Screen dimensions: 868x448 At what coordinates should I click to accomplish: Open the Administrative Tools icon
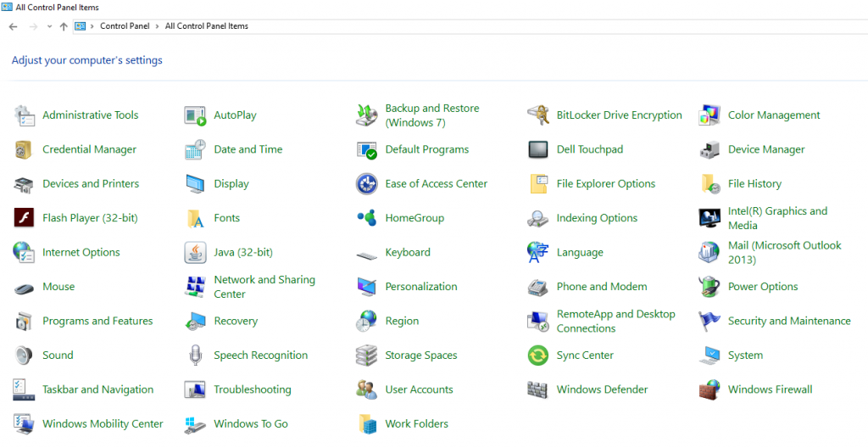click(x=24, y=115)
